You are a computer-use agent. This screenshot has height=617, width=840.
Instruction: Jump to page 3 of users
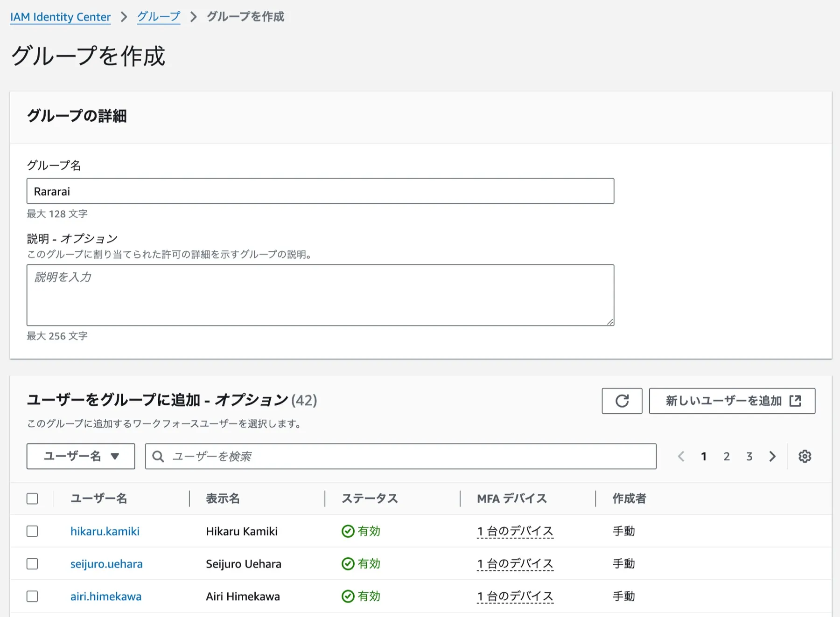(x=749, y=456)
